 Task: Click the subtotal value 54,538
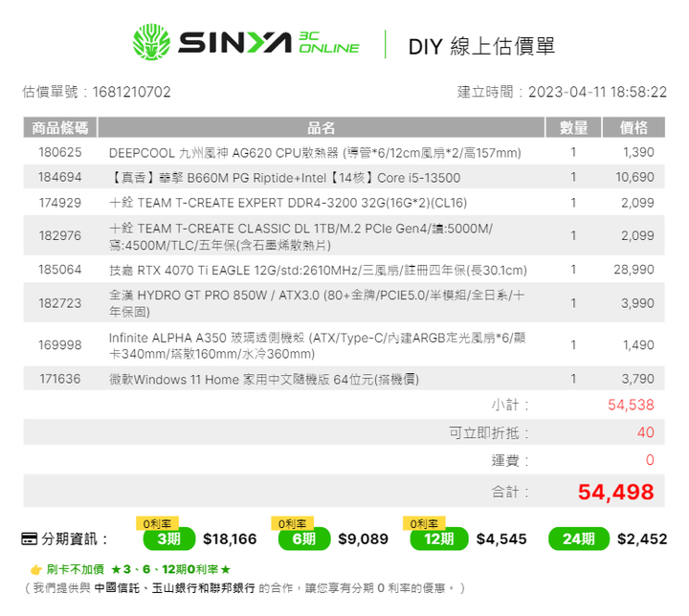pos(631,405)
